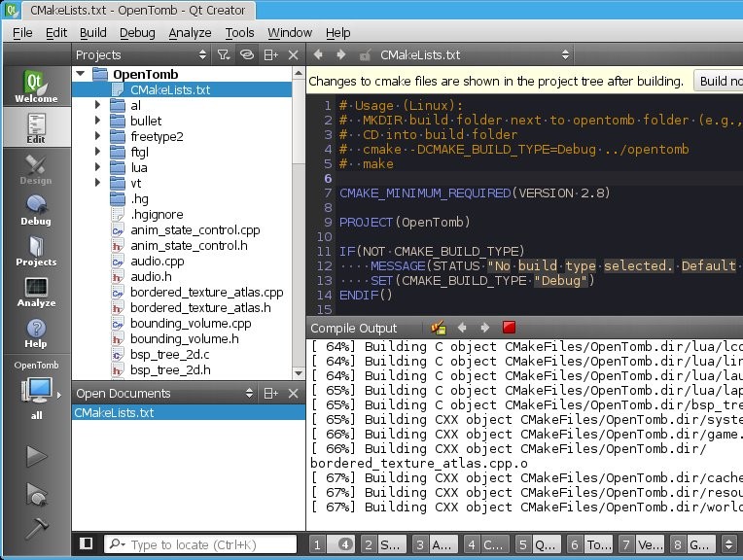Toggle file writable lock icon

click(365, 55)
